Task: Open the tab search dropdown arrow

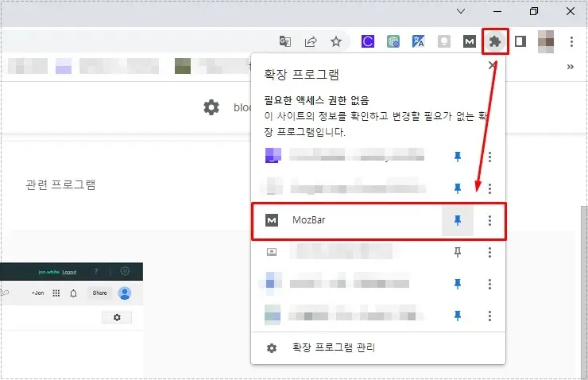Action: (461, 11)
